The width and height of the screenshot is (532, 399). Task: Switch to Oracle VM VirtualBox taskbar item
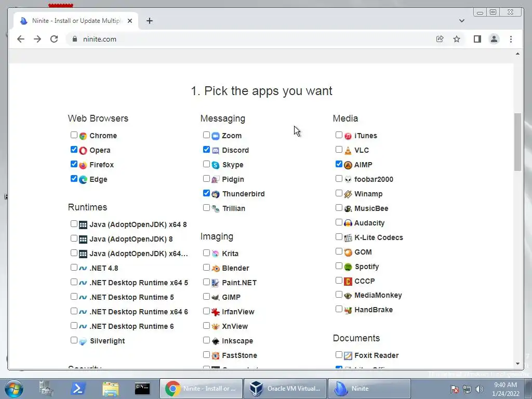[285, 389]
